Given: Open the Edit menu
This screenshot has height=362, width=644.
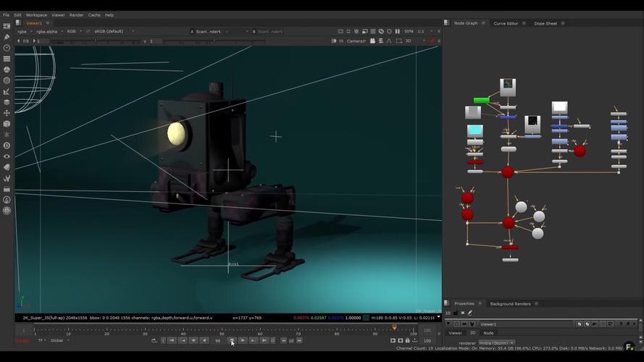Looking at the screenshot, I should tap(17, 14).
